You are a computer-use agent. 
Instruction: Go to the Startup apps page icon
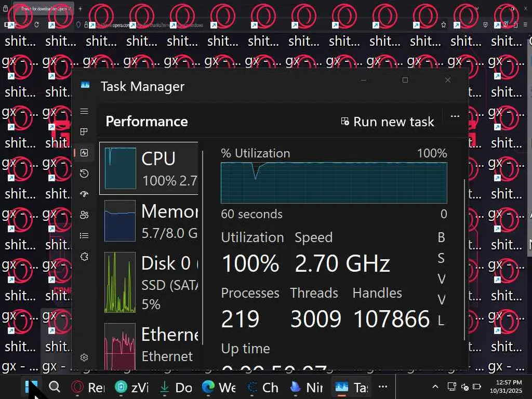84,194
